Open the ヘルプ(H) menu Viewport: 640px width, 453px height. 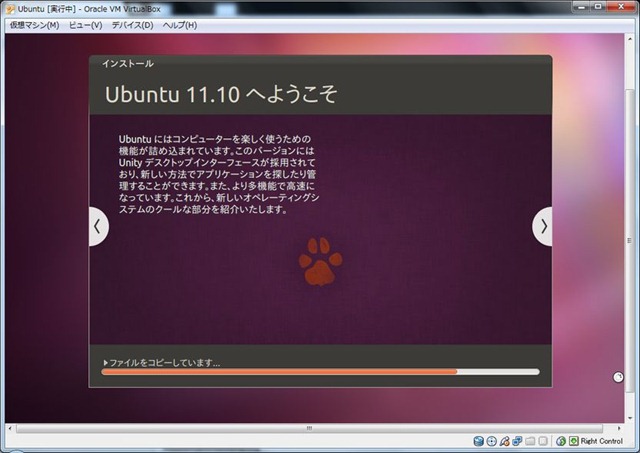tap(180, 24)
